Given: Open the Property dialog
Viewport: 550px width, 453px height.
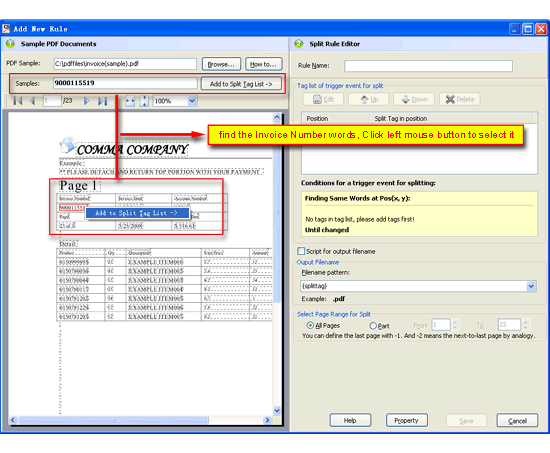Looking at the screenshot, I should (x=407, y=420).
